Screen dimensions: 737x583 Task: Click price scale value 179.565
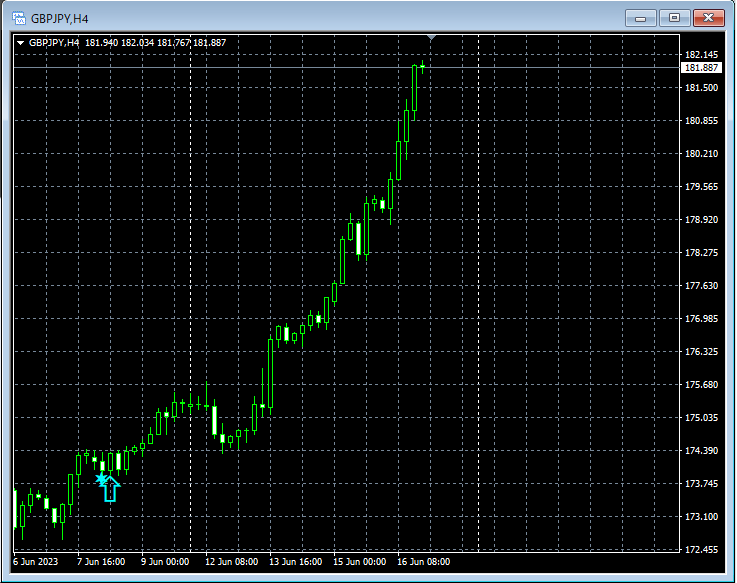(x=701, y=187)
